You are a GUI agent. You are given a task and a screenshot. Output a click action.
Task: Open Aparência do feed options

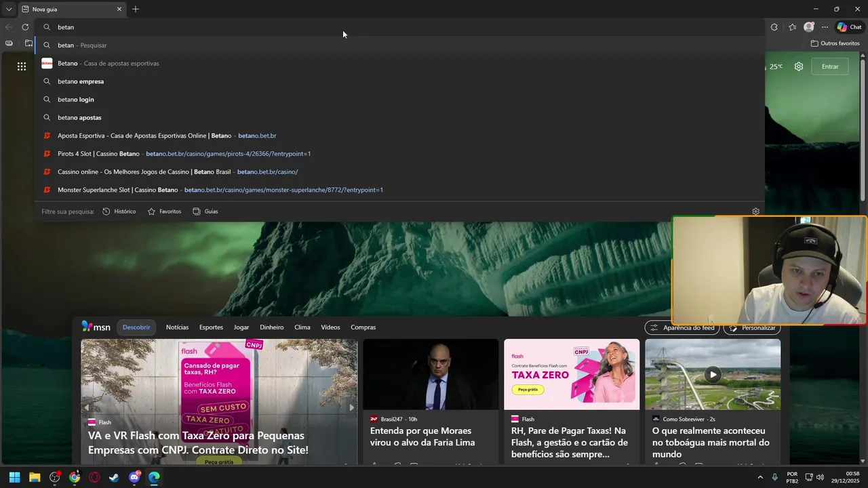682,328
